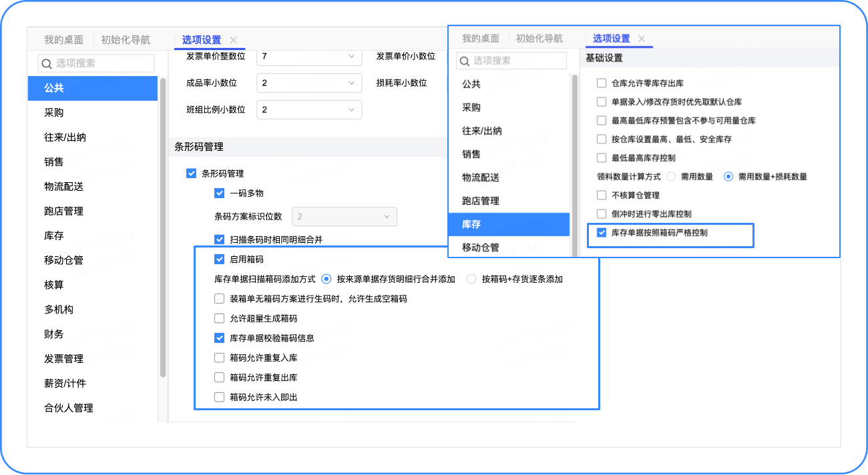Select 发票管理 in sidebar
The image size is (868, 475).
63,359
